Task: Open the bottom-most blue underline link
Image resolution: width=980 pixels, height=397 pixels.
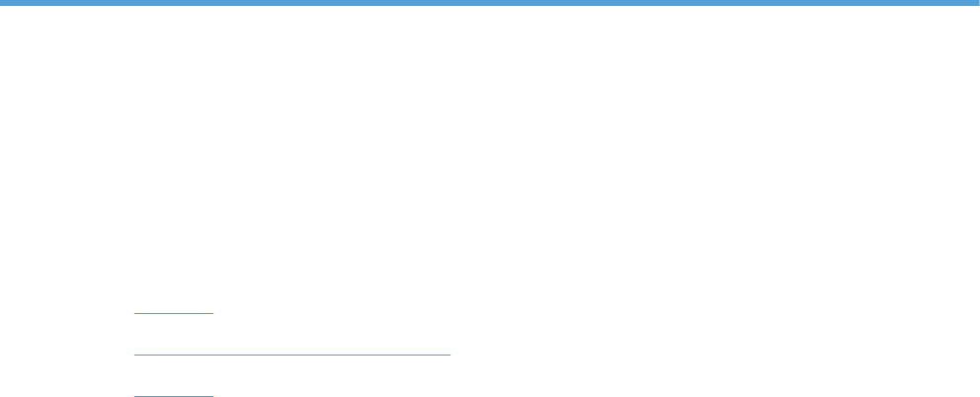Action: tap(174, 396)
